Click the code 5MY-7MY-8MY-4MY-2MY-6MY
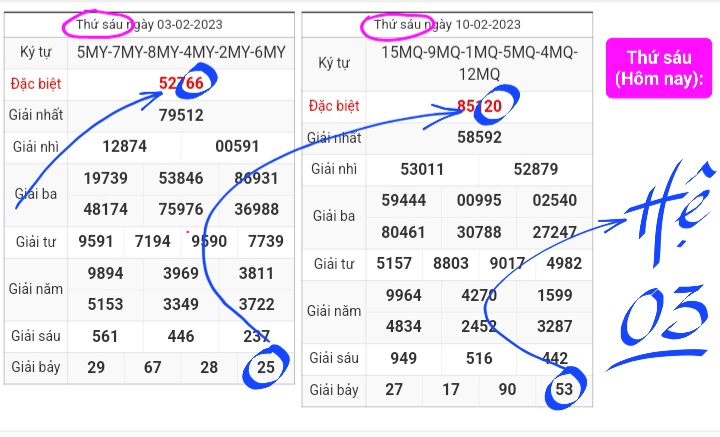Viewport: 720px width, 437px height. pos(181,52)
